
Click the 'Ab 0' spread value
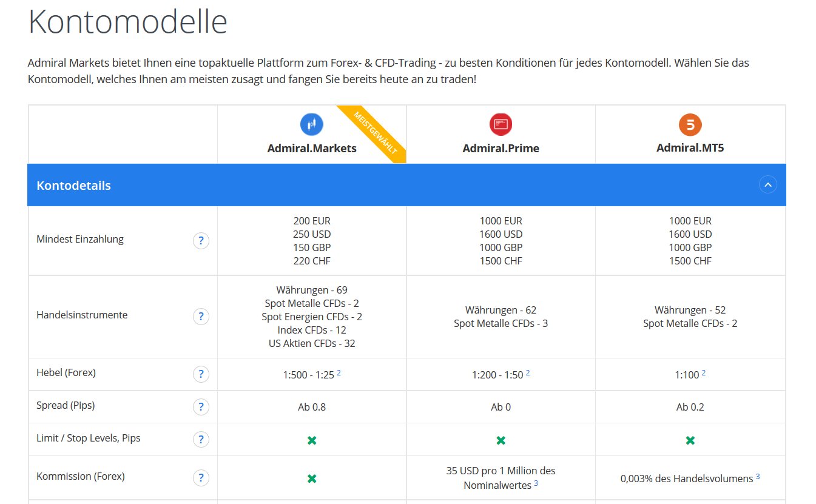click(501, 407)
